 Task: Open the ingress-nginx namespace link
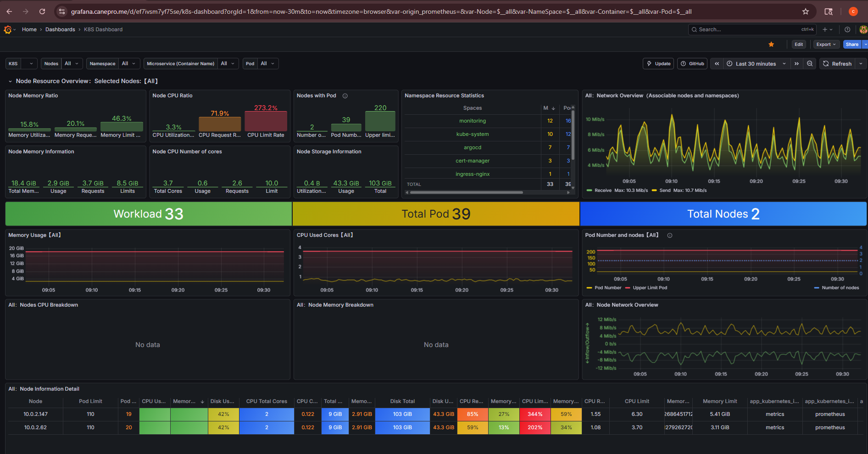point(473,174)
